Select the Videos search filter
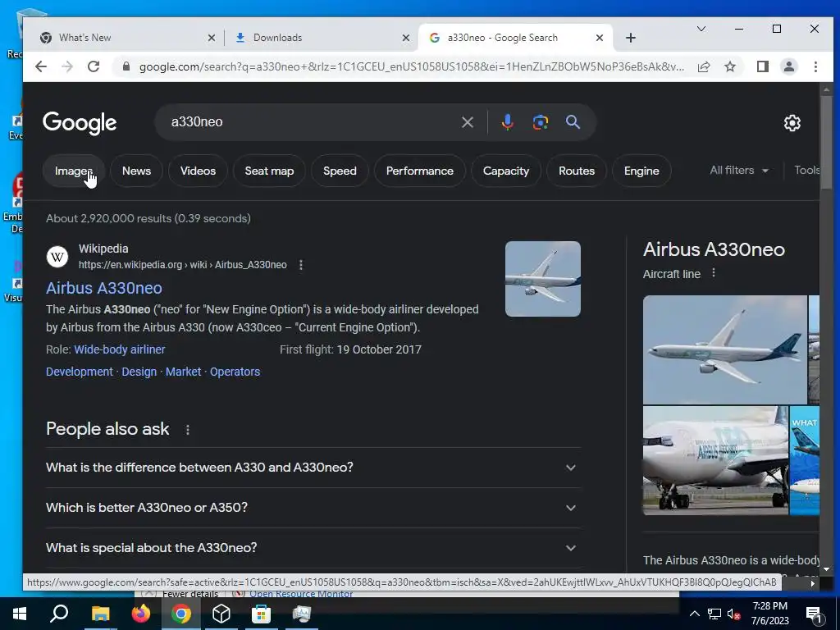840x630 pixels. pyautogui.click(x=198, y=171)
